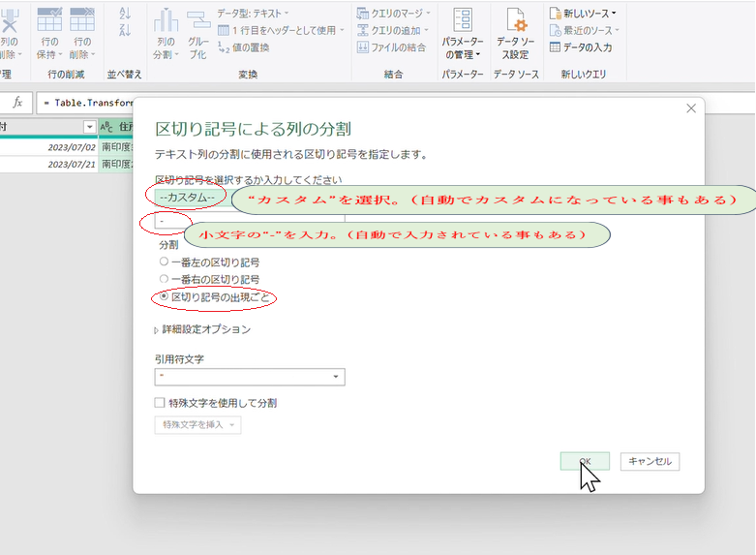Image resolution: width=756 pixels, height=555 pixels.
Task: Select left-most delimiter (一番左の区切り記号) option
Action: (209, 262)
